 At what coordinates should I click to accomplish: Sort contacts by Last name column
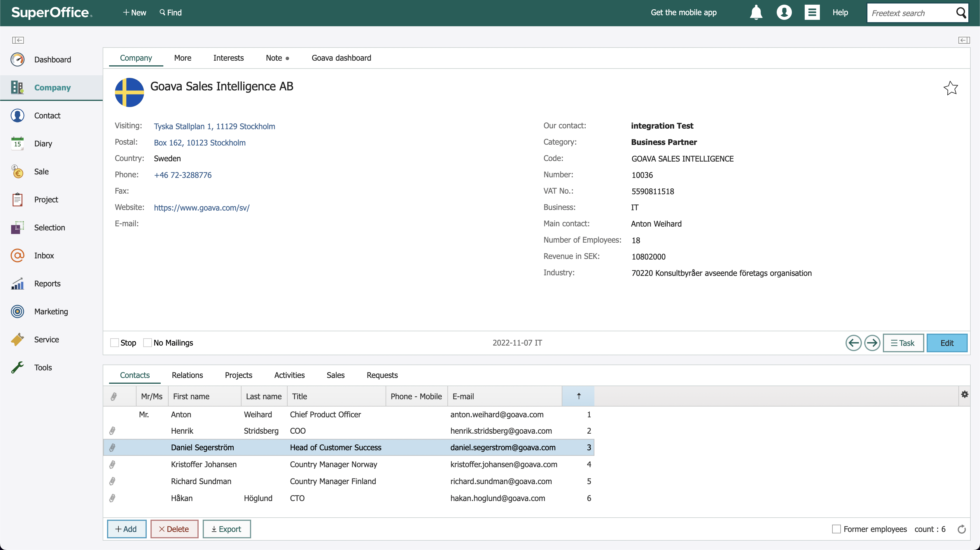click(x=264, y=396)
